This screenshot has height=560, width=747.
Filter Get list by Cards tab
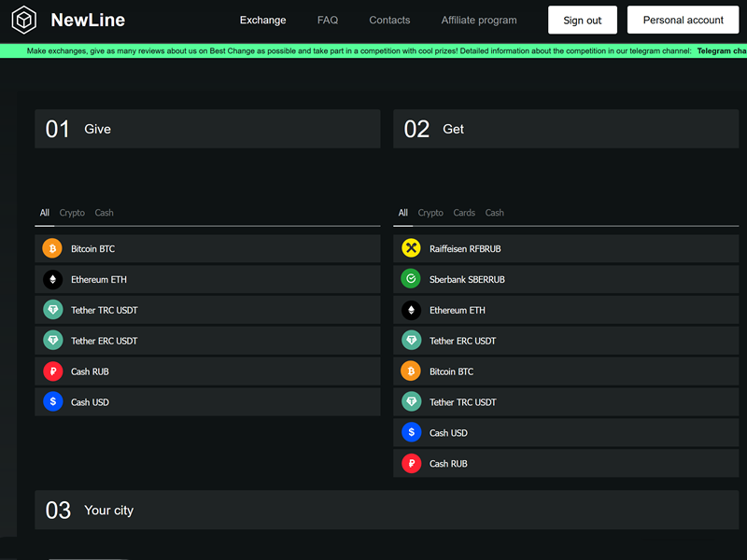(x=464, y=213)
